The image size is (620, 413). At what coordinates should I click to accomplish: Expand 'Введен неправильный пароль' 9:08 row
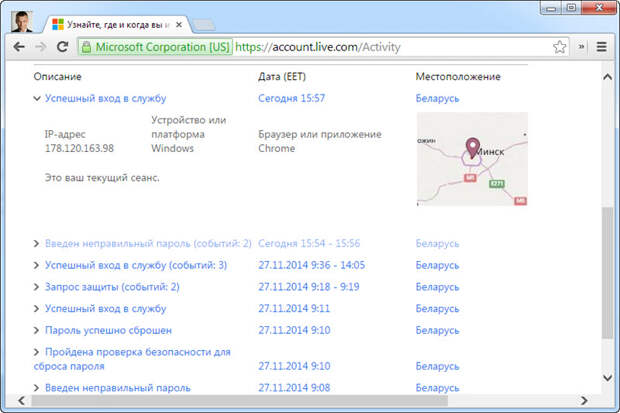click(x=36, y=388)
